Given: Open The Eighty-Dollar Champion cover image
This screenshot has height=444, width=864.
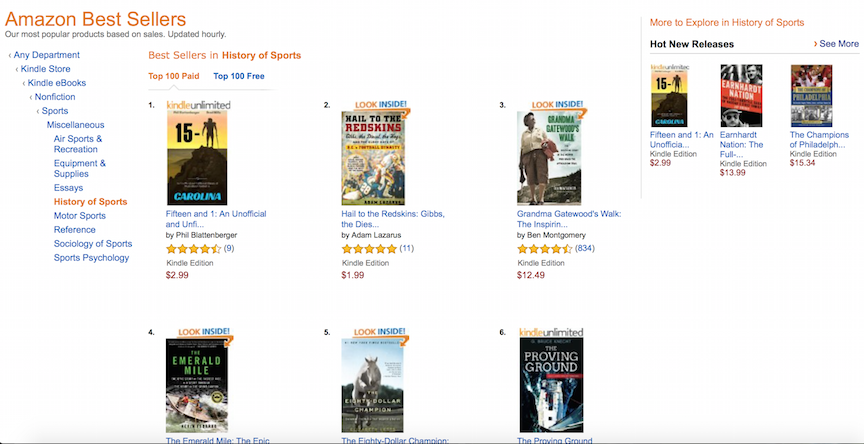Looking at the screenshot, I should pyautogui.click(x=372, y=386).
